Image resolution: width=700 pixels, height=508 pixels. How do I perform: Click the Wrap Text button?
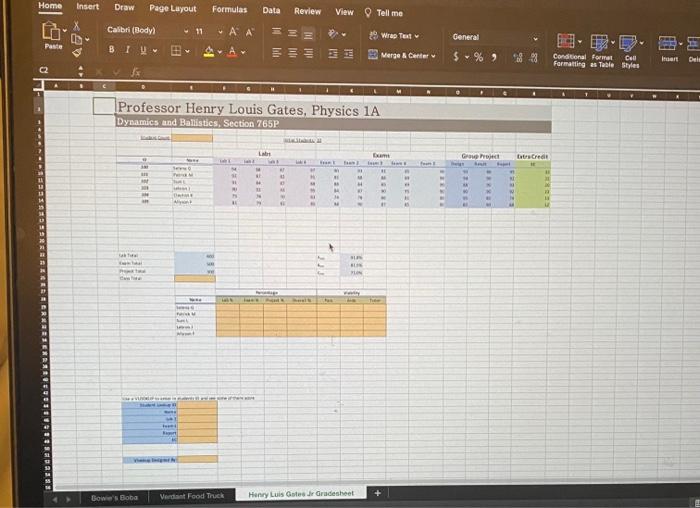tap(394, 36)
